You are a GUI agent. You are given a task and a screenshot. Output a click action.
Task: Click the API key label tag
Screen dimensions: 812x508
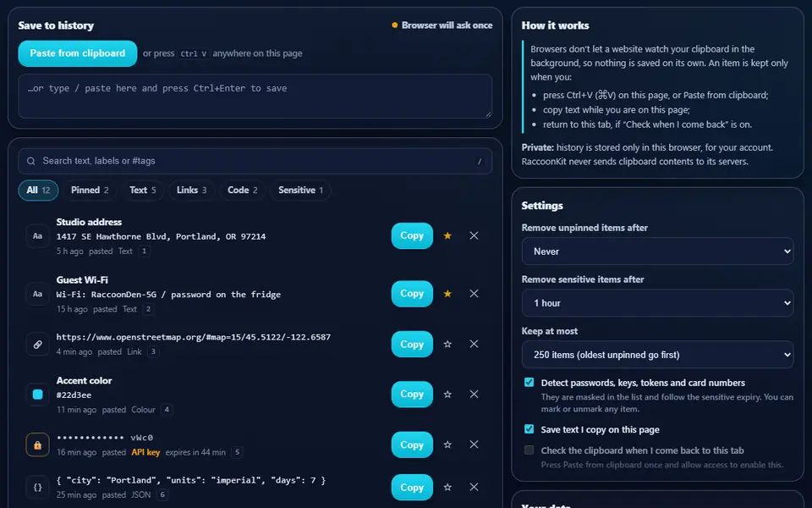[145, 452]
